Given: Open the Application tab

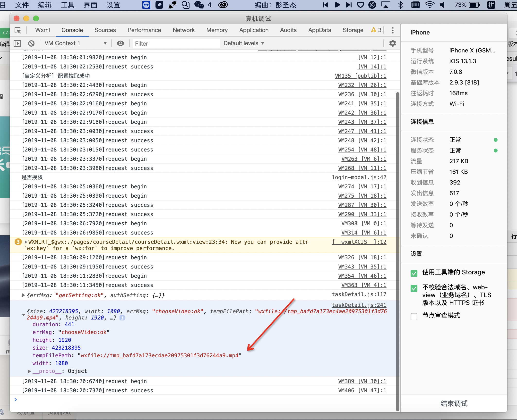Looking at the screenshot, I should pos(254,30).
